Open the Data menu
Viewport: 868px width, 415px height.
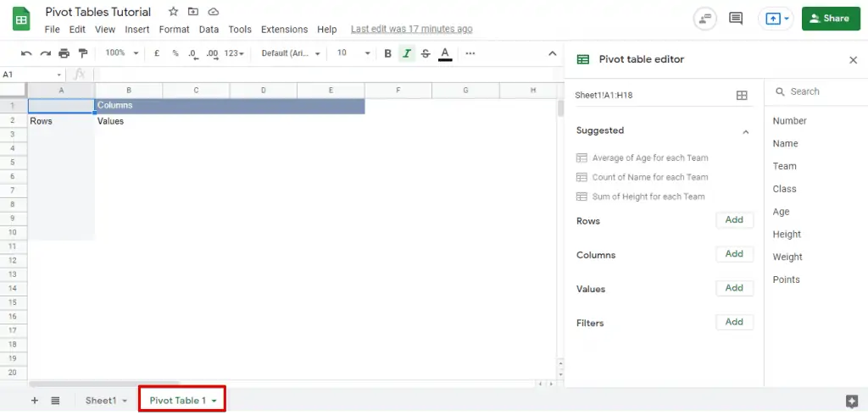click(209, 30)
